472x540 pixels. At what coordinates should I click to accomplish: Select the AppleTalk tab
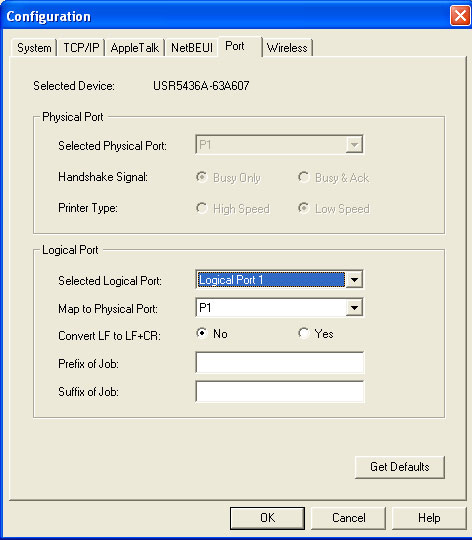(135, 48)
